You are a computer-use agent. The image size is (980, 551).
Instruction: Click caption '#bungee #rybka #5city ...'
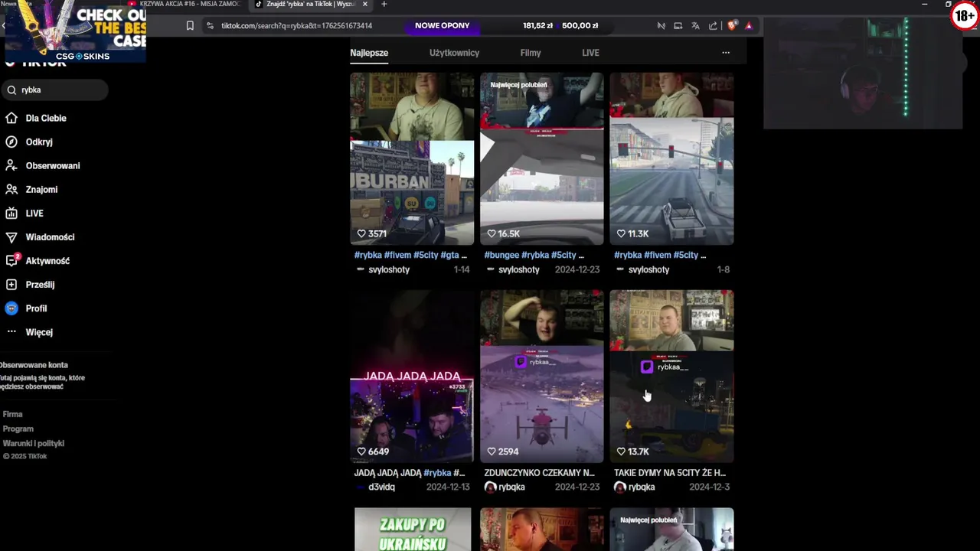pyautogui.click(x=534, y=255)
